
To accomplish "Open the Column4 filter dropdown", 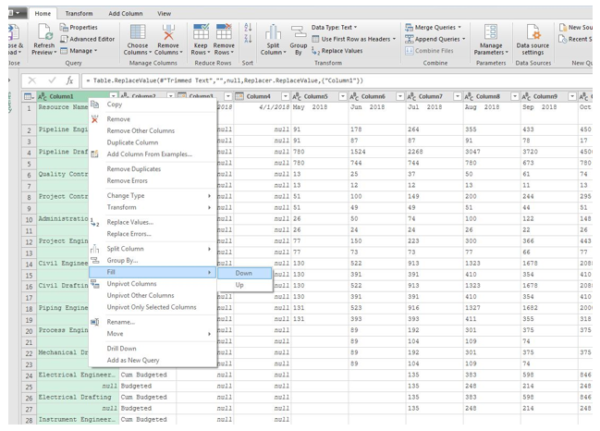I will [x=283, y=96].
